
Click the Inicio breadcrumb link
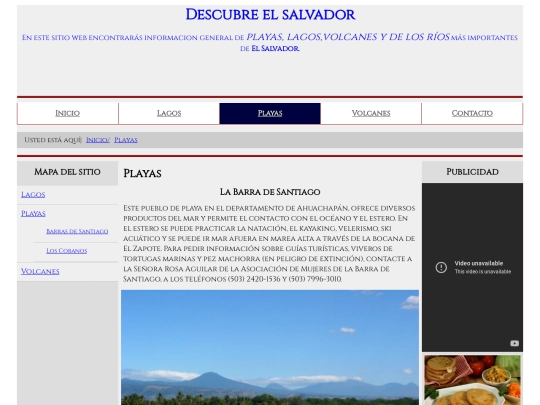[x=97, y=140]
